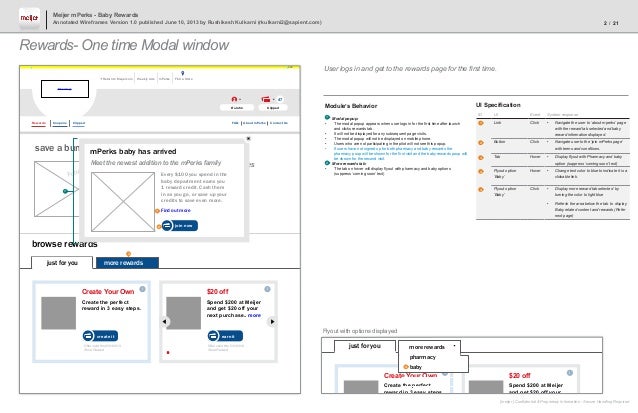Click the logo placeholder box in the wireframe
The image size is (638, 413).
pos(65,89)
